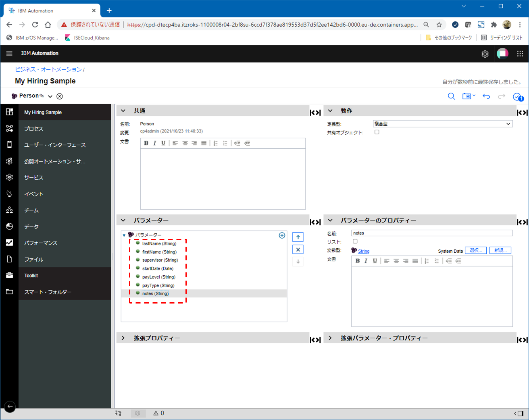Click the Toolkit briefcase sidebar icon
Viewport: 529px width, 420px height.
[9, 275]
